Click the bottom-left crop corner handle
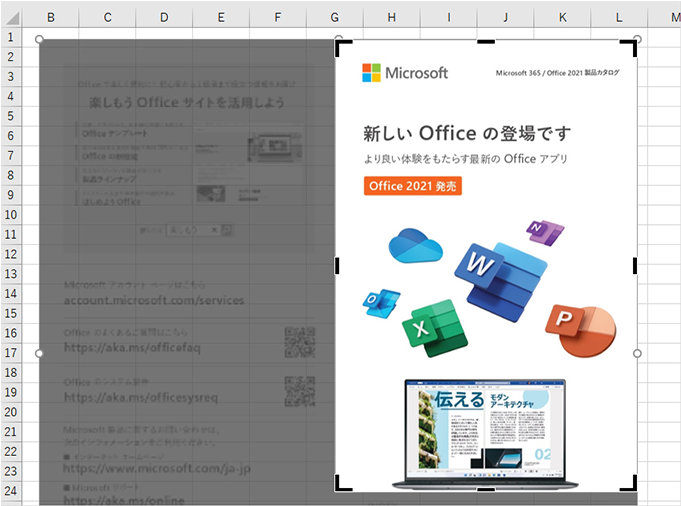Image resolution: width=681 pixels, height=506 pixels. 343,483
